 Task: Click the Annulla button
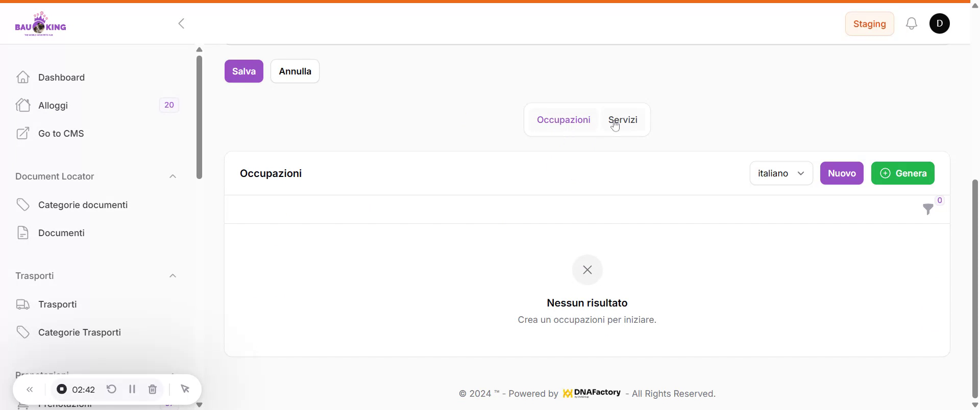(295, 71)
